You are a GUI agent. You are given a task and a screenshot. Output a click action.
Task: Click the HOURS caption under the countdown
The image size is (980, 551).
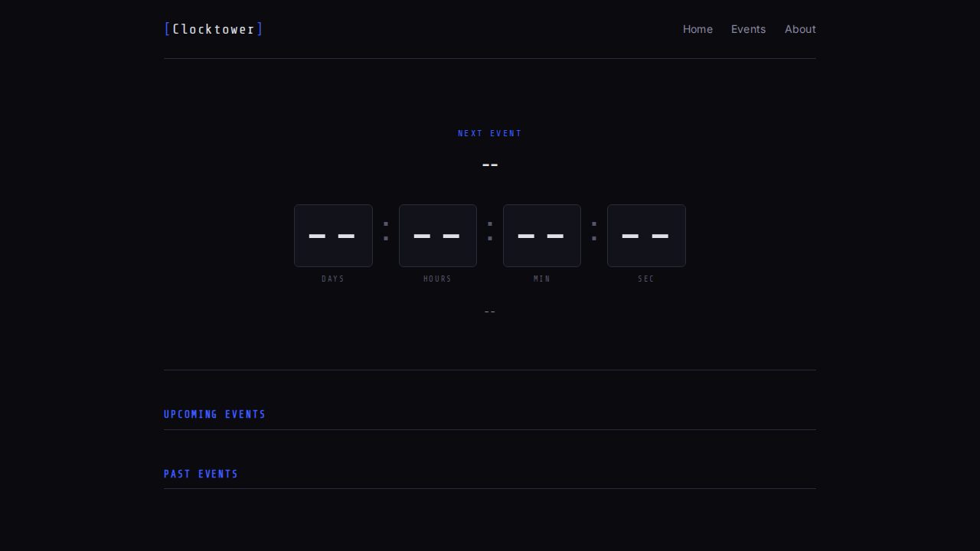[x=438, y=279]
